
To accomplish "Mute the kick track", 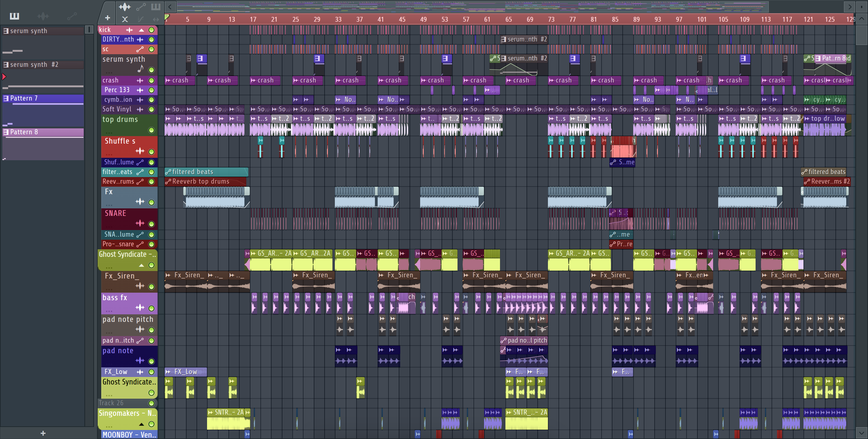I will click(x=151, y=30).
